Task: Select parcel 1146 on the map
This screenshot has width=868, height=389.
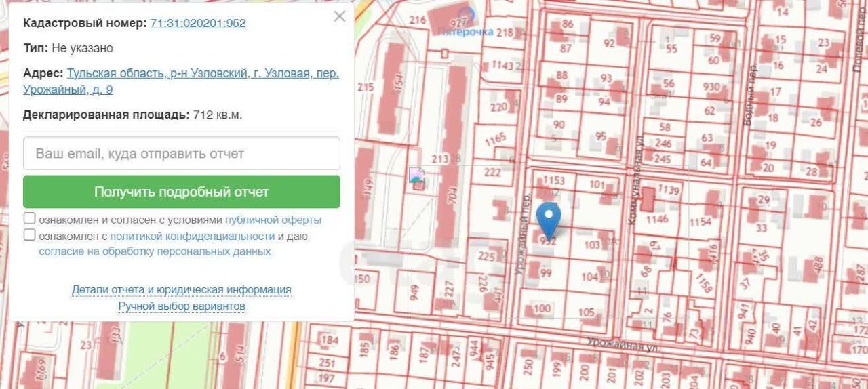Action: (656, 219)
